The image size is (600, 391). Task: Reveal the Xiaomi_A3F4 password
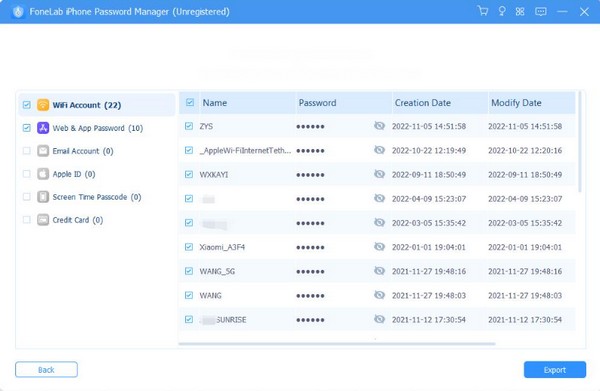[x=379, y=247]
